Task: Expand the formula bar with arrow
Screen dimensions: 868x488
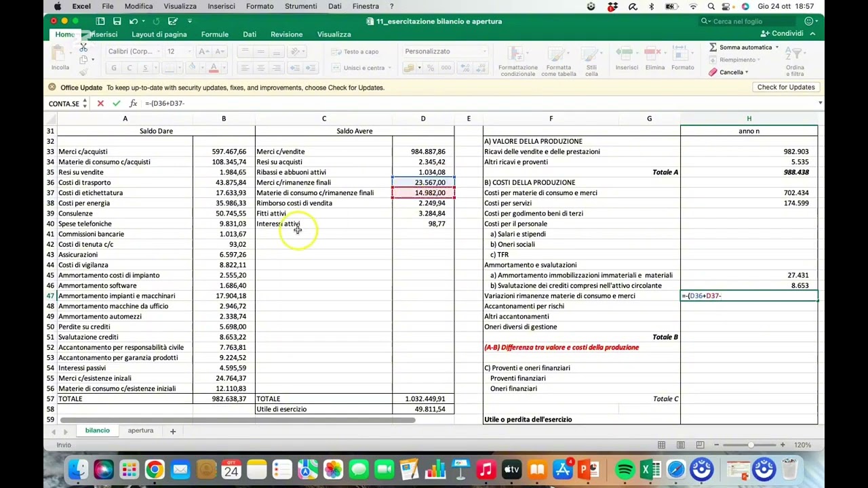Action: [x=820, y=103]
